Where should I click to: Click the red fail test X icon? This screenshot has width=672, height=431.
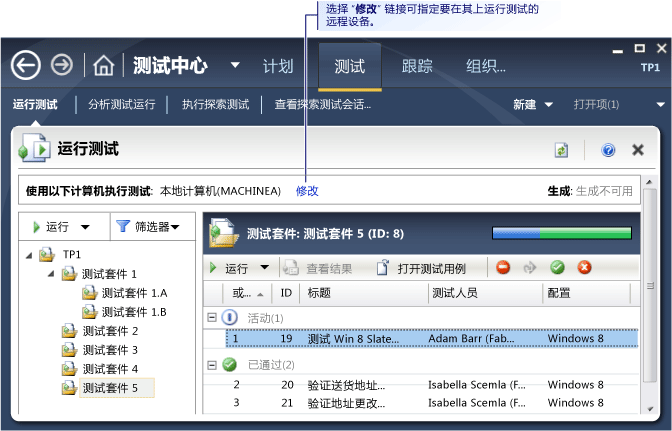tap(585, 268)
